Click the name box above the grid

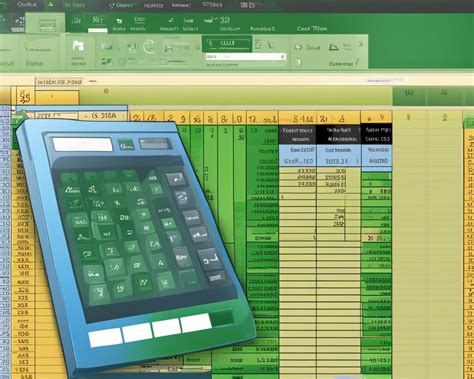pyautogui.click(x=59, y=82)
